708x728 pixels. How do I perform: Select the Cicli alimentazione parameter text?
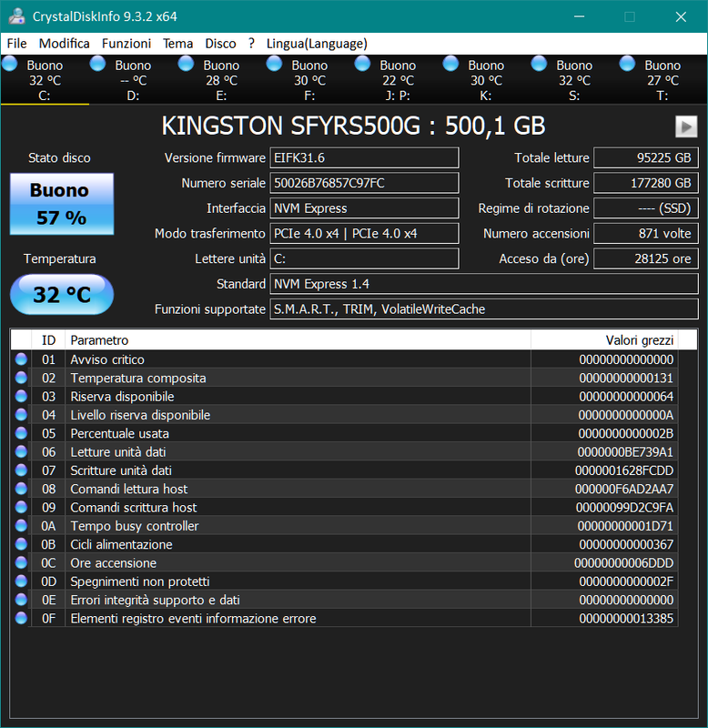(x=121, y=544)
